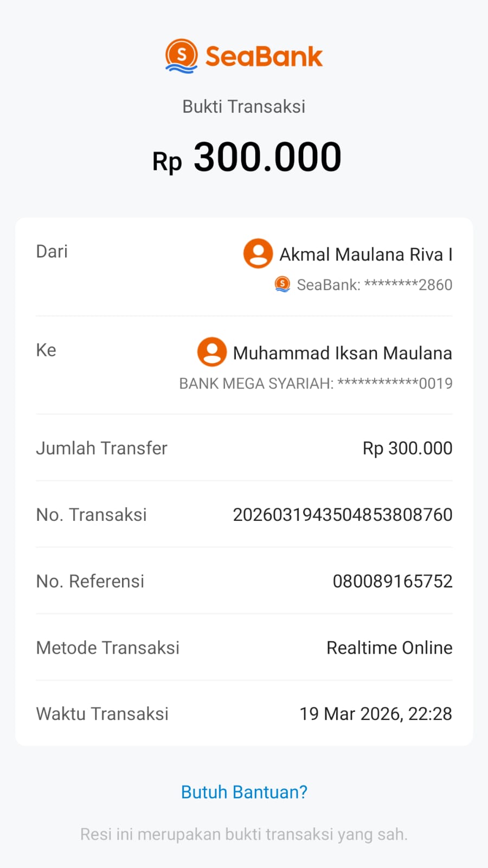Click the SeaBank coin logo icon
488x868 pixels.
tap(181, 56)
